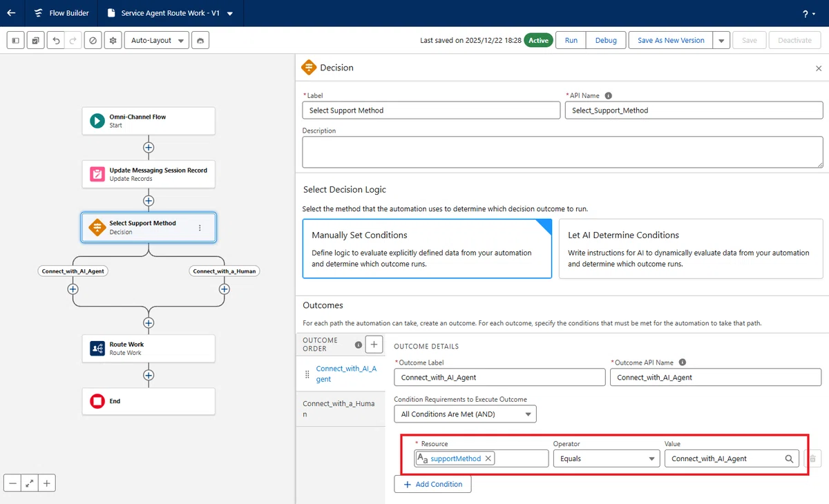Fit canvas to view with expand icon
The height and width of the screenshot is (504, 829).
coord(30,483)
